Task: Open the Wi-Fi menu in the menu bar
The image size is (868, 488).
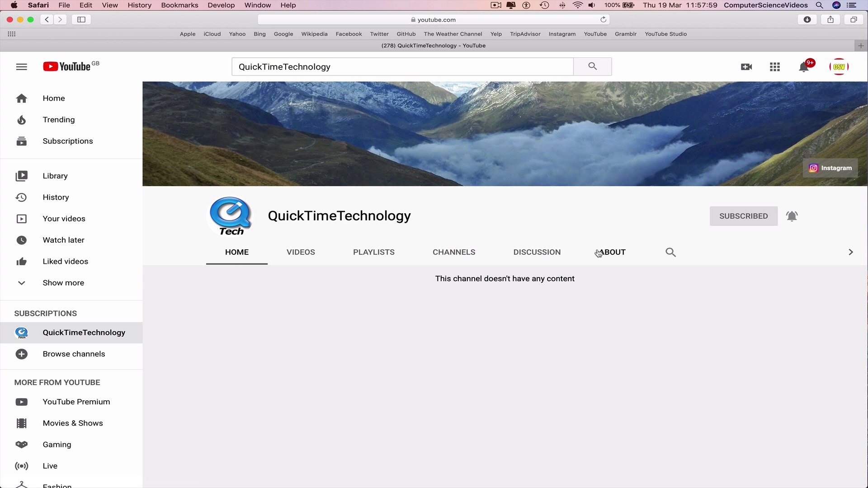Action: pos(578,5)
